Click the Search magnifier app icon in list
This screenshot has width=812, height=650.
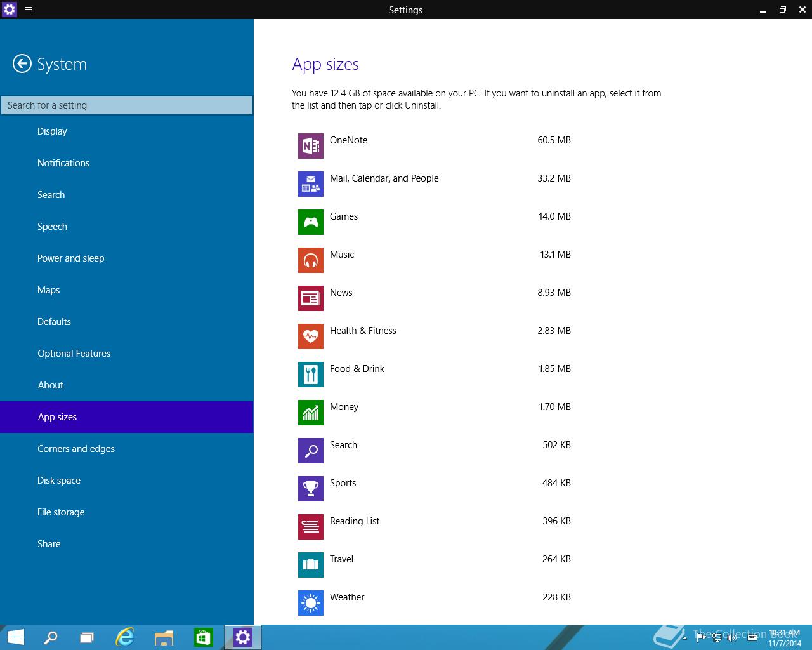[x=311, y=451]
